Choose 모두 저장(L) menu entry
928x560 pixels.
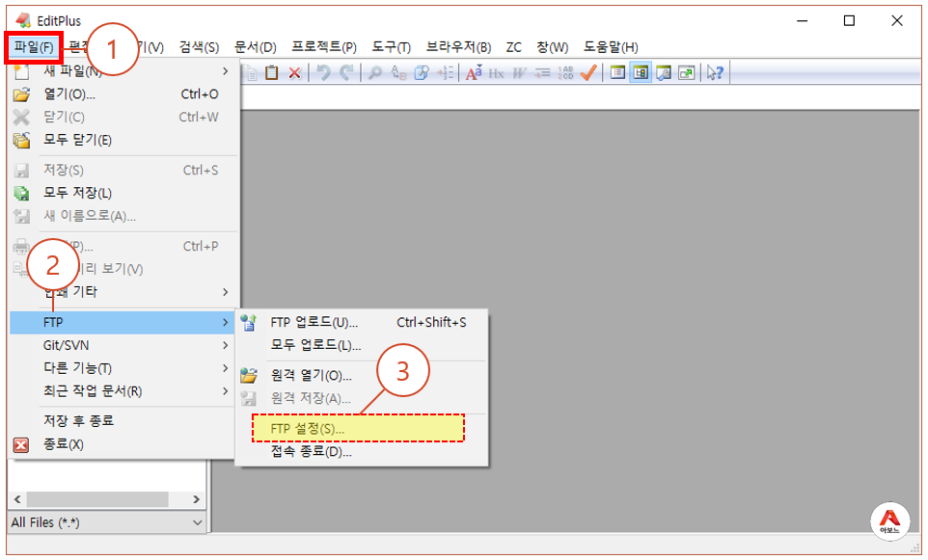coord(123,193)
